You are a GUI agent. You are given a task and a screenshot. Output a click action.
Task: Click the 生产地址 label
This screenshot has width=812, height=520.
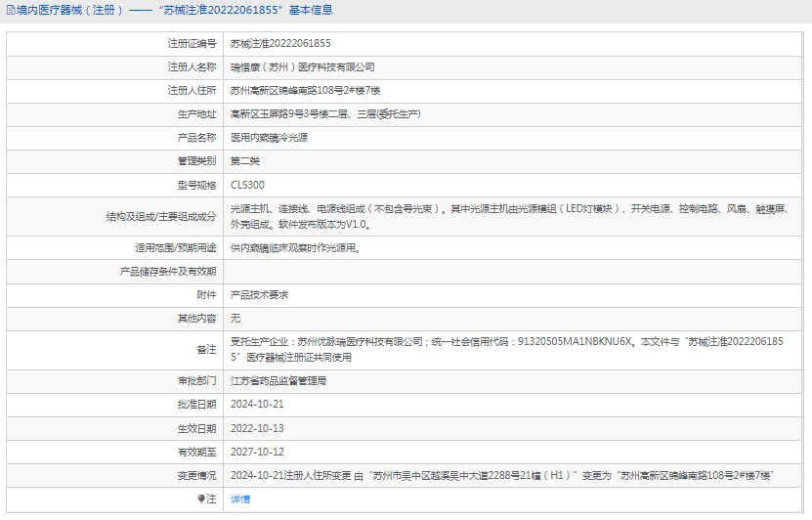pos(196,114)
